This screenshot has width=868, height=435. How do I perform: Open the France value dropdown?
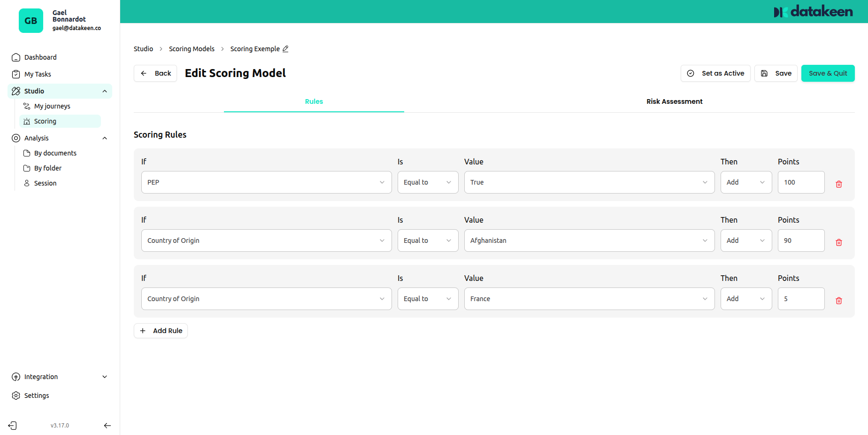[589, 298]
